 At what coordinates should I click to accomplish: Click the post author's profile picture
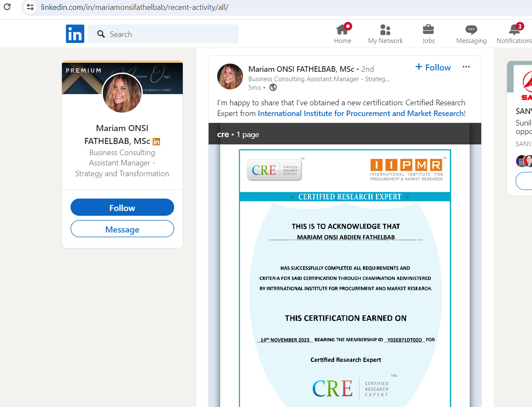coord(230,77)
